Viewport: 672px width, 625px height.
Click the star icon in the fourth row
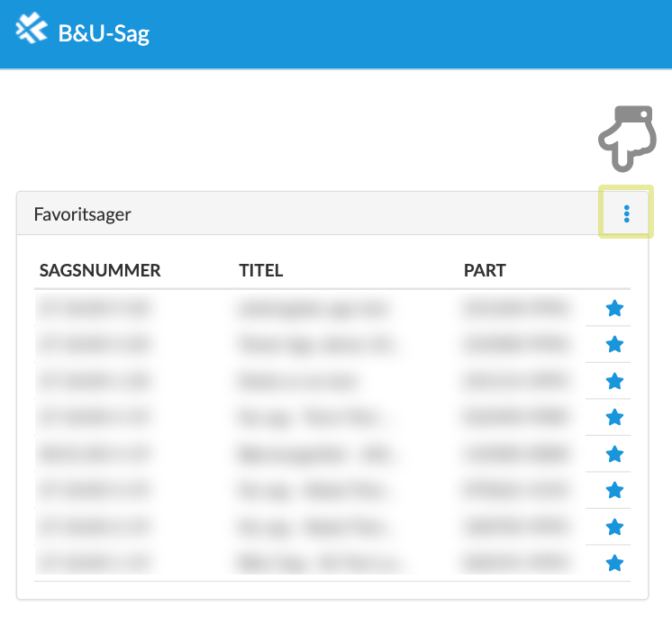pos(614,417)
